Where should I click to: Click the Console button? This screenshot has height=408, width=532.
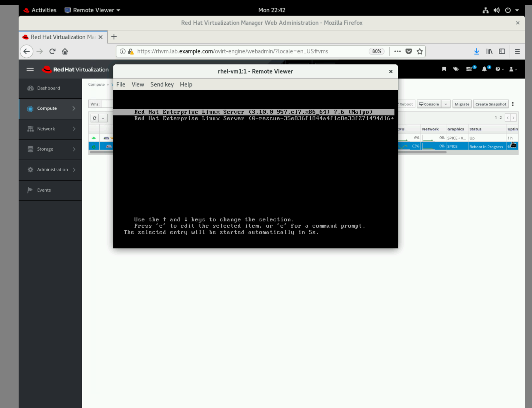click(429, 104)
